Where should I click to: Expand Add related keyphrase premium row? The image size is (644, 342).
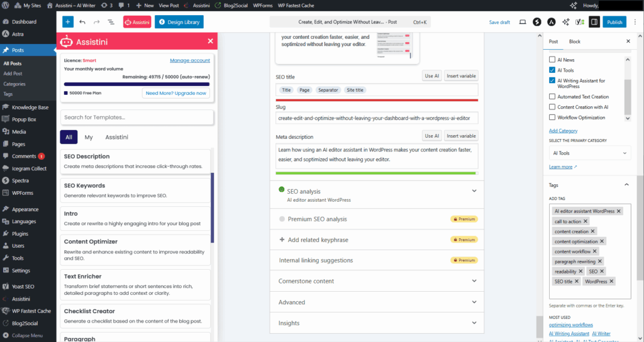377,240
